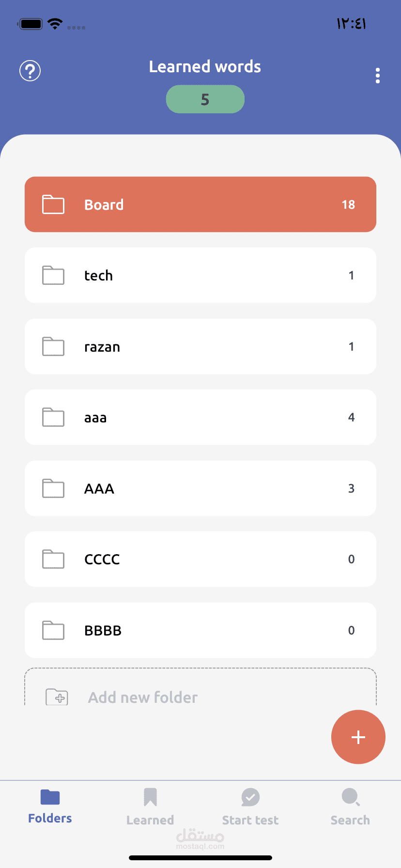Open the CCCC folder
401x868 pixels.
[x=200, y=559]
